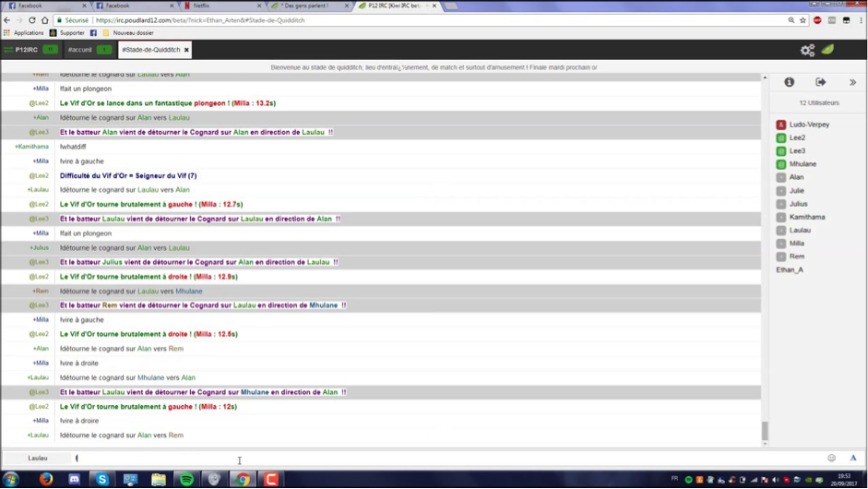Click the address bar URL
868x489 pixels.
[x=200, y=20]
